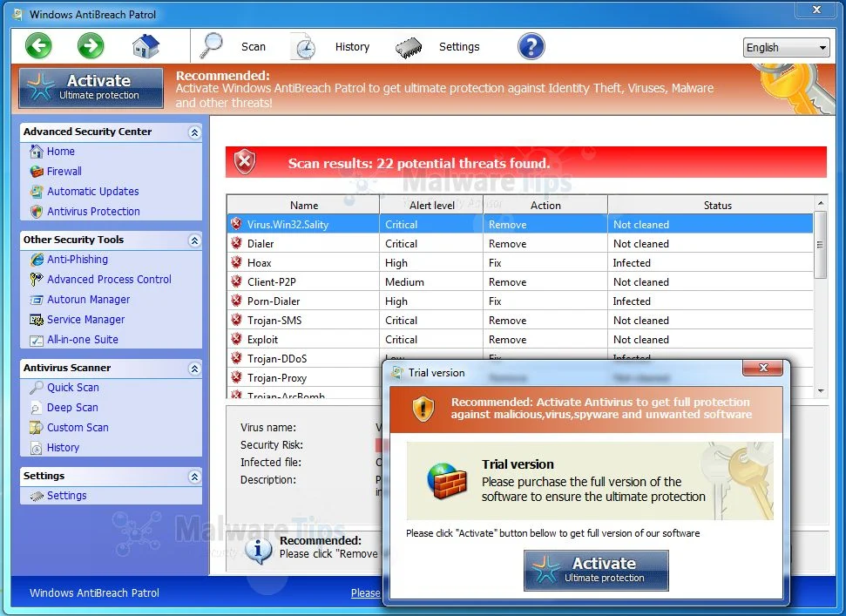The image size is (846, 616).
Task: Click Activate Ultimate protection in top banner
Action: pos(91,87)
